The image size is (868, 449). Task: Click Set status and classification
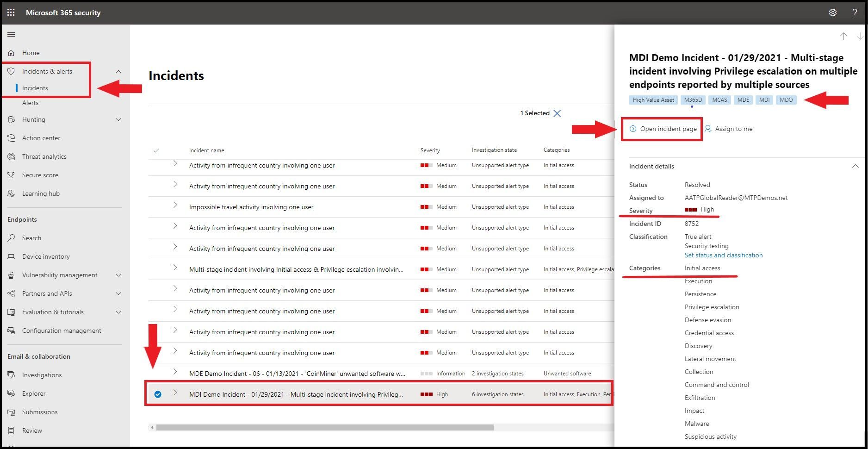[x=723, y=255]
